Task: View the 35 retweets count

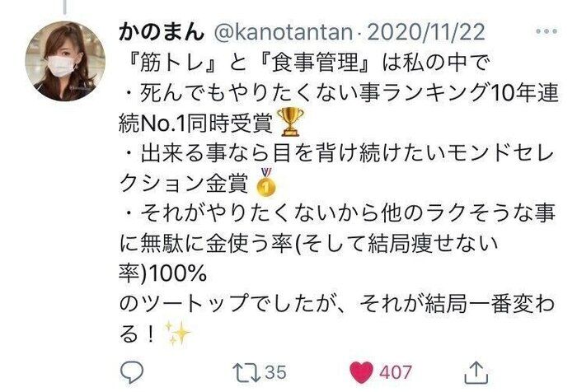Action: coord(275,372)
